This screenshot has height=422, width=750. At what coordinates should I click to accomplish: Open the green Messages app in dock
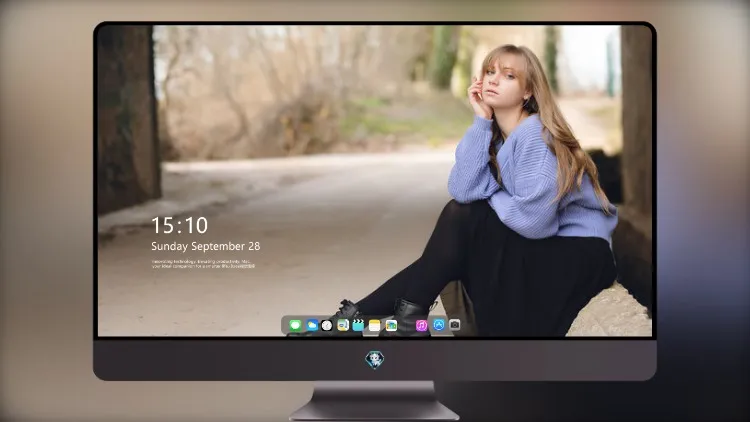[295, 325]
